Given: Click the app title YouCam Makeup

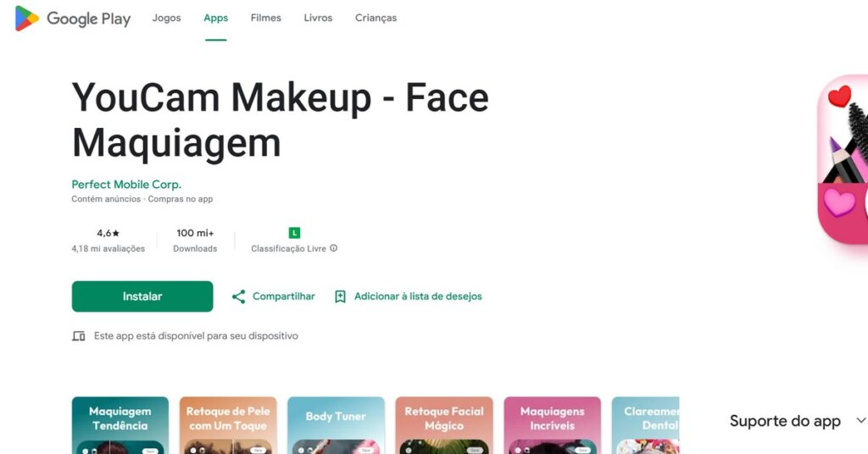Looking at the screenshot, I should point(280,120).
